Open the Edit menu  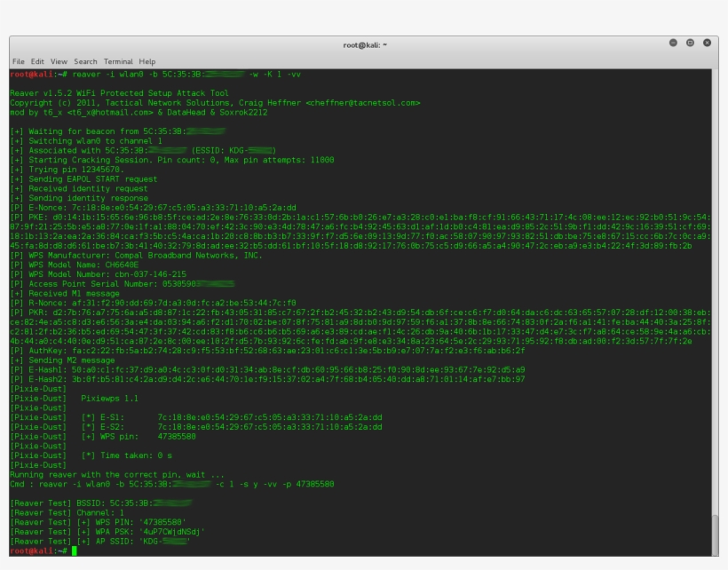(x=37, y=61)
